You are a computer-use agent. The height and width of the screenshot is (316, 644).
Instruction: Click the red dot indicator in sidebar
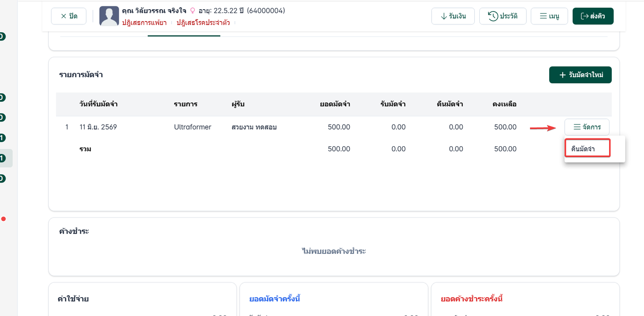pyautogui.click(x=3, y=219)
